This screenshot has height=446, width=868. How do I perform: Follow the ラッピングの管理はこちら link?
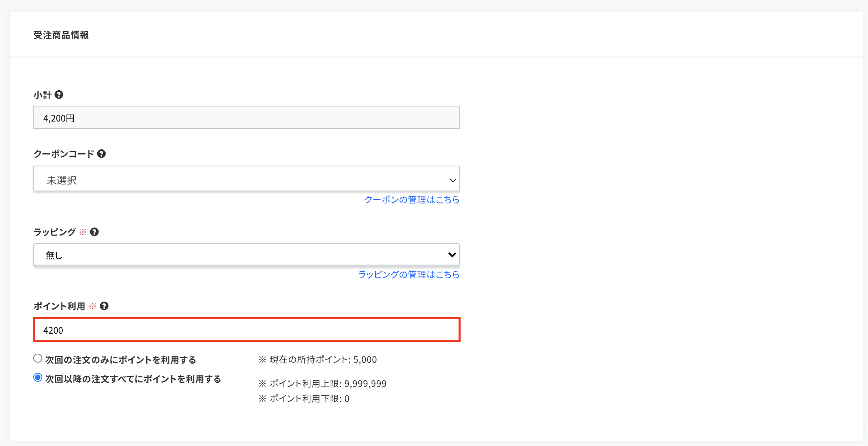point(409,275)
